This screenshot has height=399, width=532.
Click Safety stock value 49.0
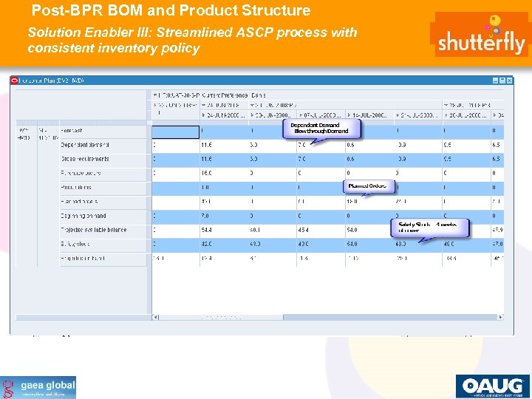click(x=449, y=244)
